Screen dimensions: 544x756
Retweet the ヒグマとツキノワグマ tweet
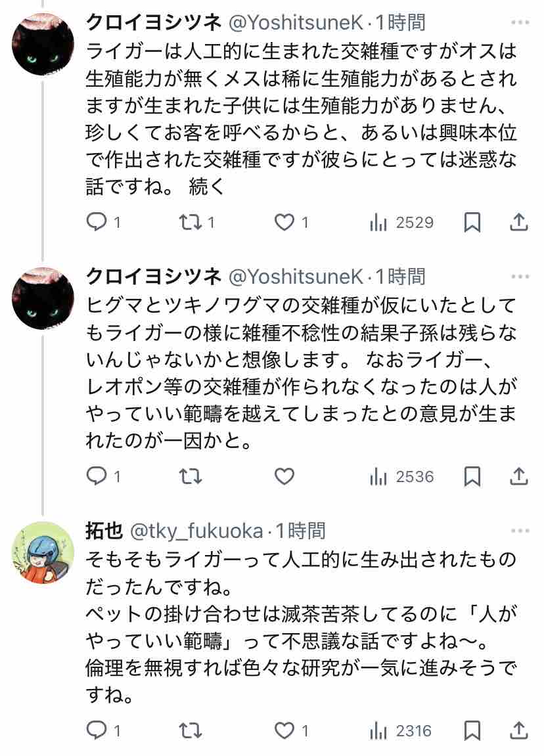[190, 476]
